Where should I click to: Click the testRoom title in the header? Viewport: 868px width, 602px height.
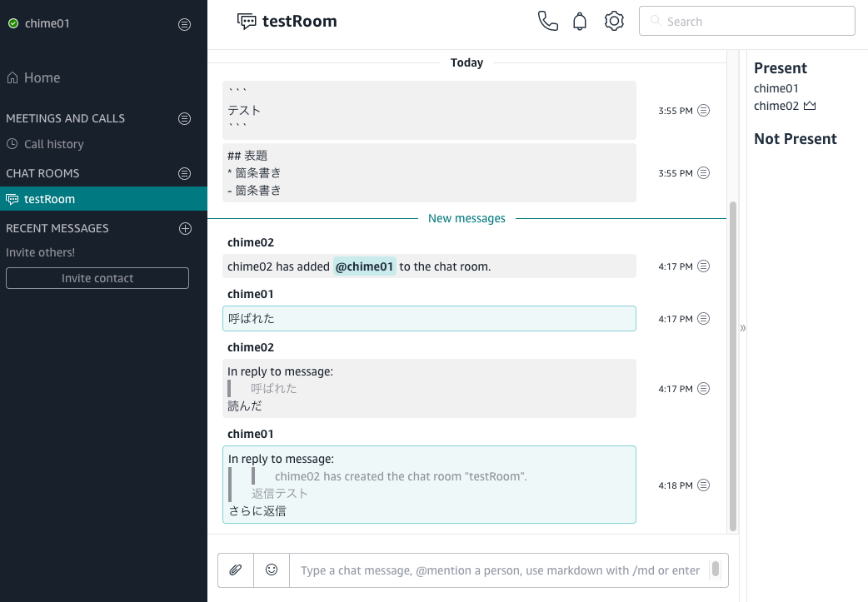[300, 21]
